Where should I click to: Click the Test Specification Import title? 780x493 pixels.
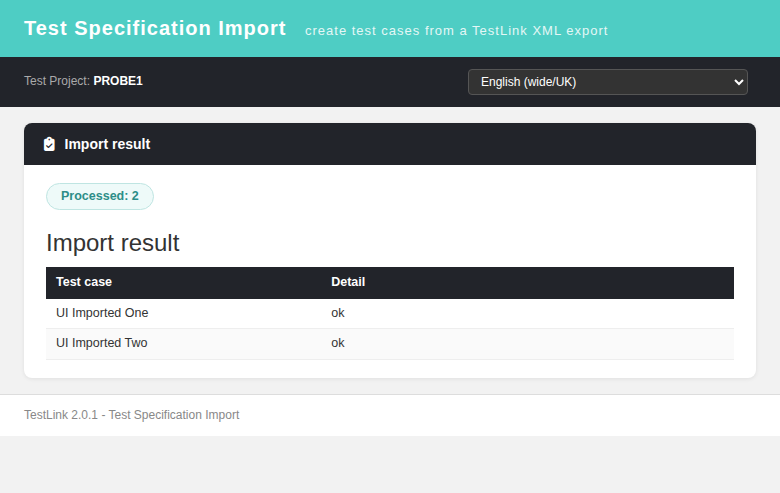(155, 28)
